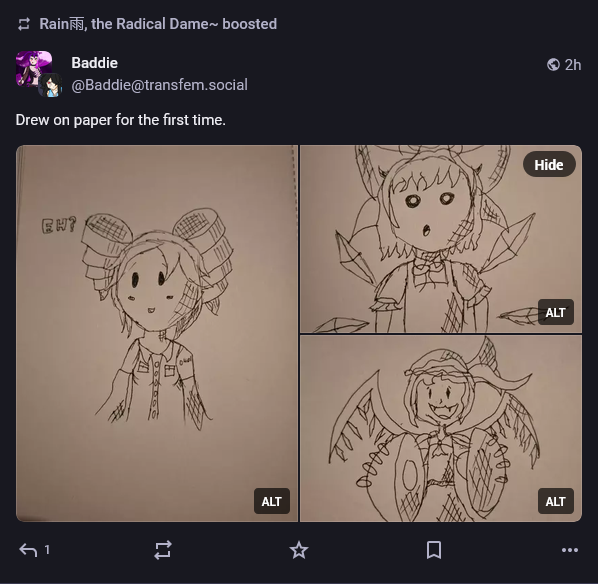Click the small overlaid booster avatar
The image size is (598, 584).
point(50,85)
